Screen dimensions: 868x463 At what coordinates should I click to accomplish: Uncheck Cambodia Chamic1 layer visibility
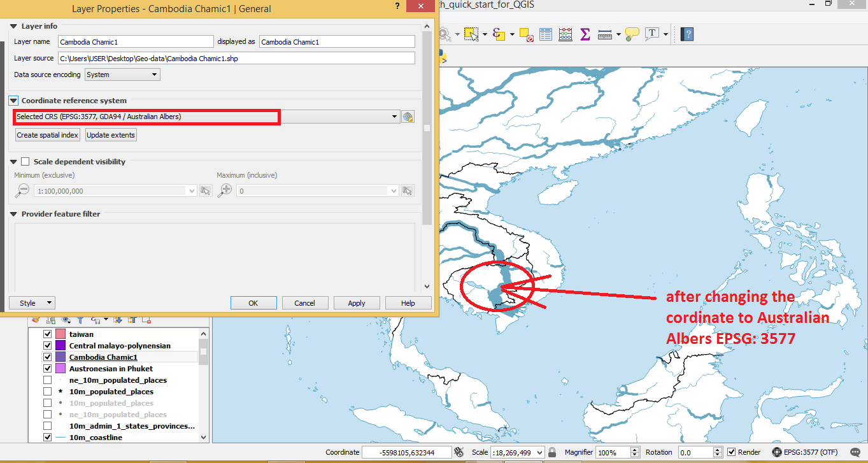coord(47,357)
